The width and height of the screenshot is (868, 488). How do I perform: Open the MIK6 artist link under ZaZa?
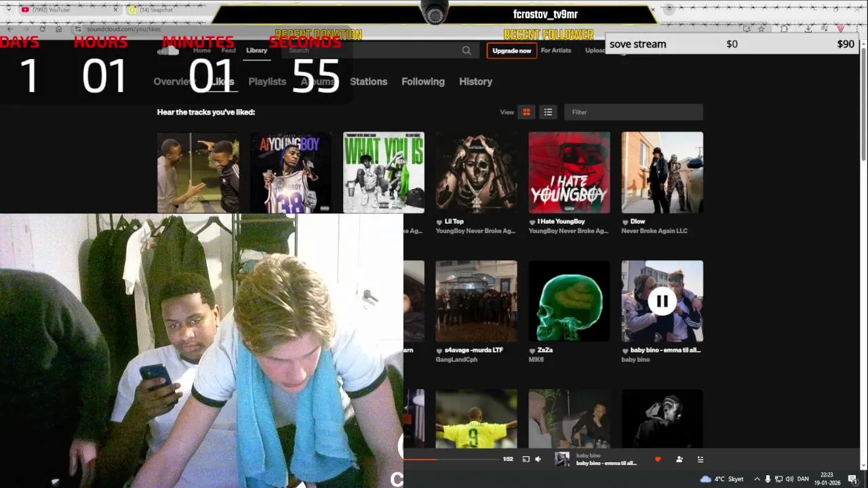[536, 360]
